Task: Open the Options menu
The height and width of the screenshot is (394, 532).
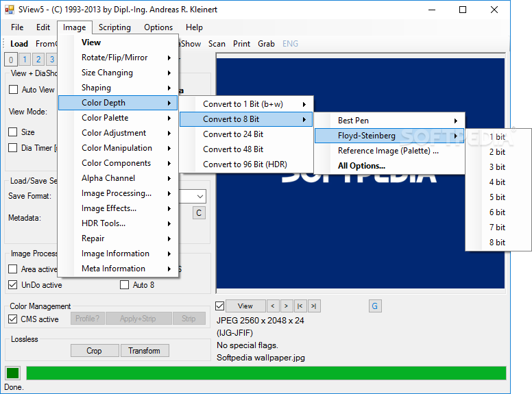Action: pyautogui.click(x=158, y=27)
